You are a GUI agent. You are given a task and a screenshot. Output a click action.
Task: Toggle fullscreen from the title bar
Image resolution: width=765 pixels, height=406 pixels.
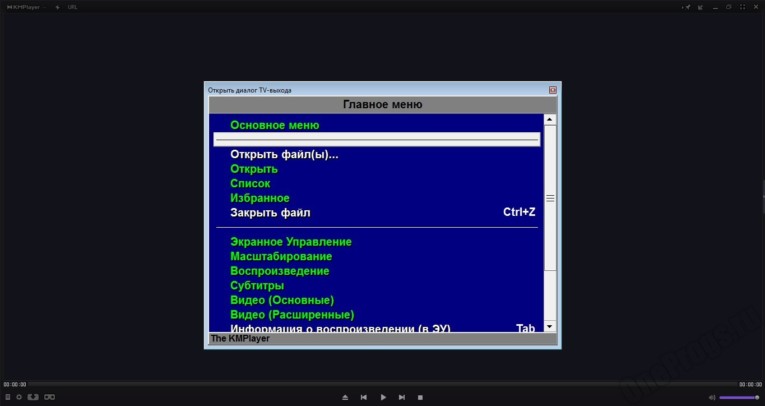pyautogui.click(x=743, y=7)
